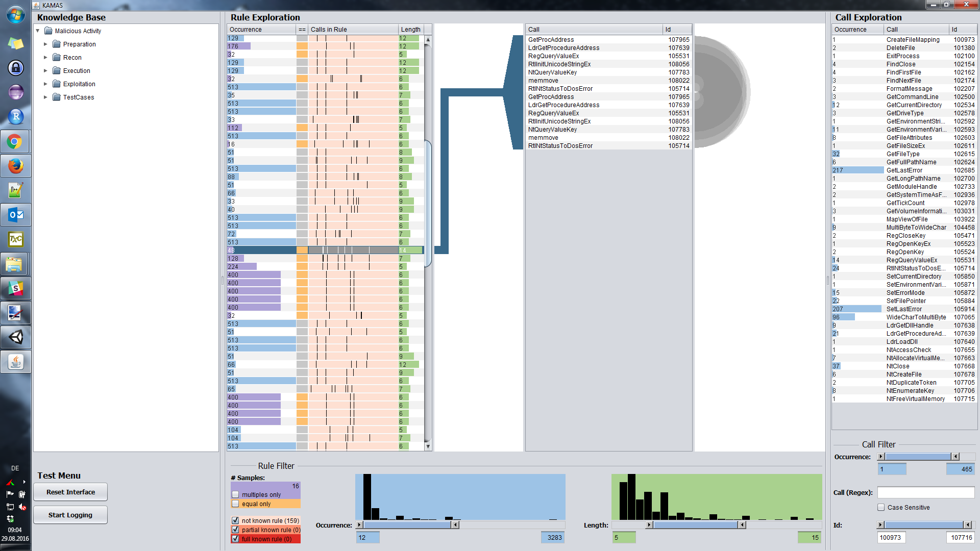Open the Eclipse taskbar icon
The image size is (980, 551).
(x=15, y=92)
